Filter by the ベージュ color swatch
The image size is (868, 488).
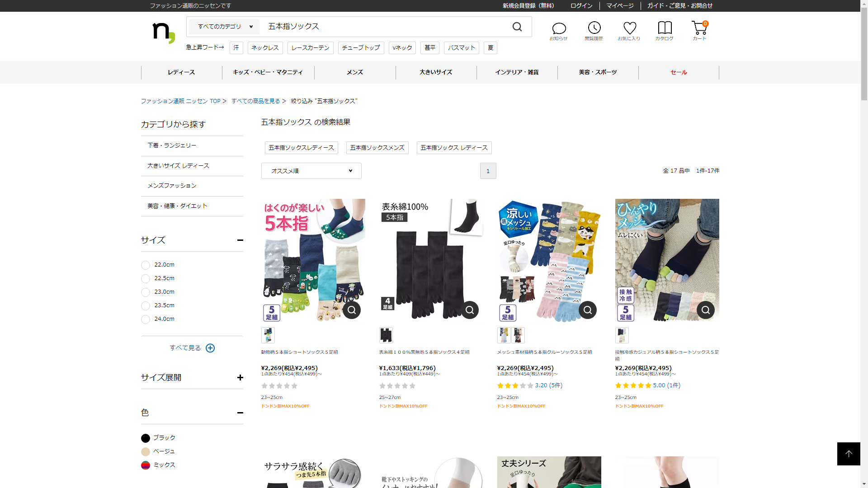pyautogui.click(x=146, y=451)
